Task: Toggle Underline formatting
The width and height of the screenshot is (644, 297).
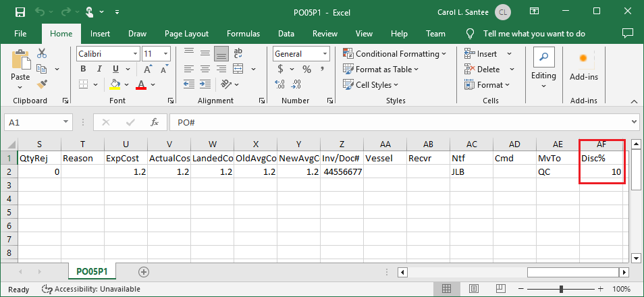Action: [x=115, y=69]
